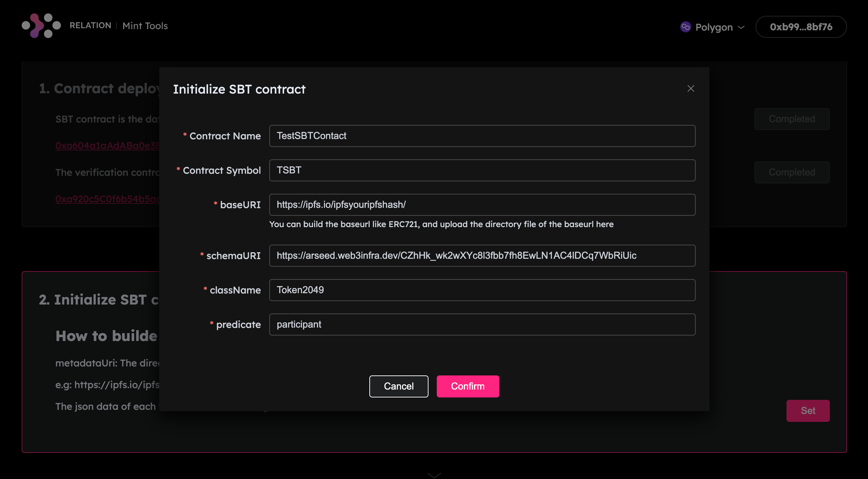Image resolution: width=868 pixels, height=479 pixels.
Task: Close the Initialize SBT contract dialog
Action: point(691,89)
